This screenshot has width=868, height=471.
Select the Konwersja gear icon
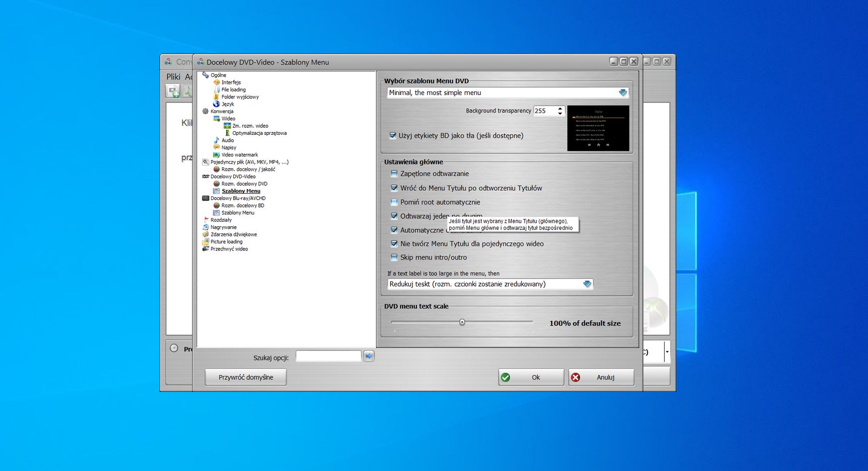coord(205,111)
